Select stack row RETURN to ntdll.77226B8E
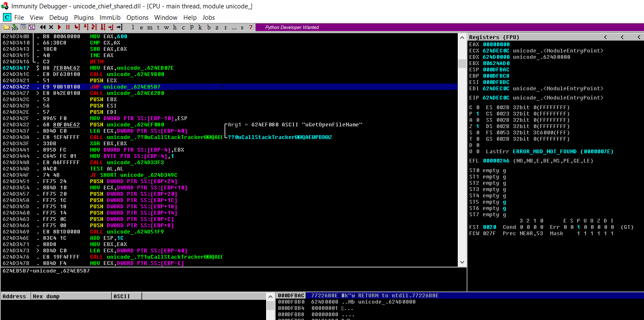Viewport: 644px width, 320px height. [x=459, y=296]
